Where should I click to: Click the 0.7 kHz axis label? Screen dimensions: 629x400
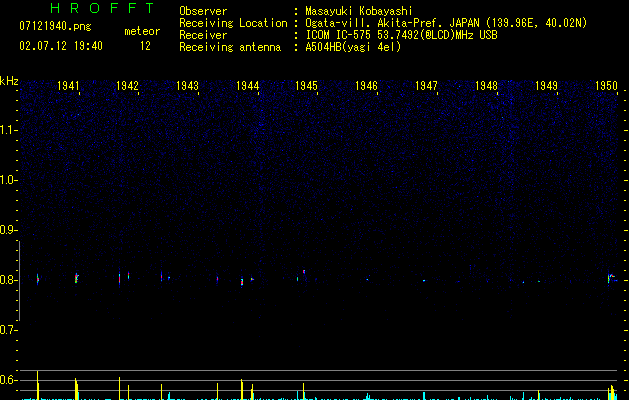pyautogui.click(x=8, y=330)
